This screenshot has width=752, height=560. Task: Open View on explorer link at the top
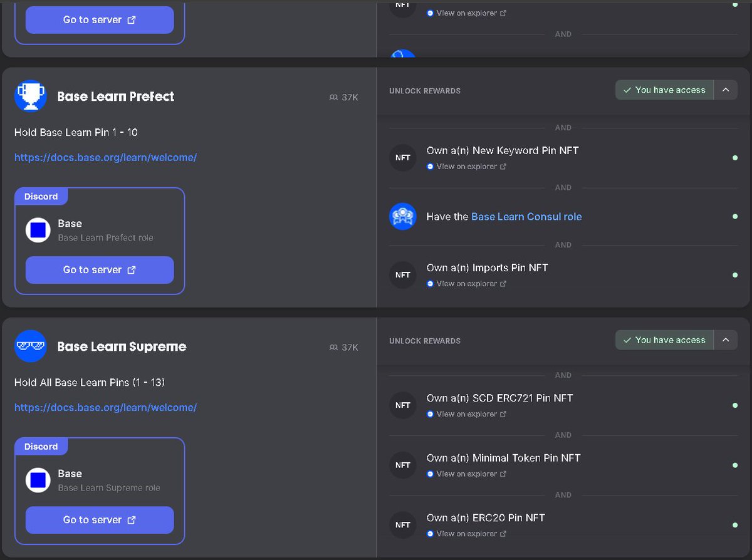pyautogui.click(x=466, y=13)
